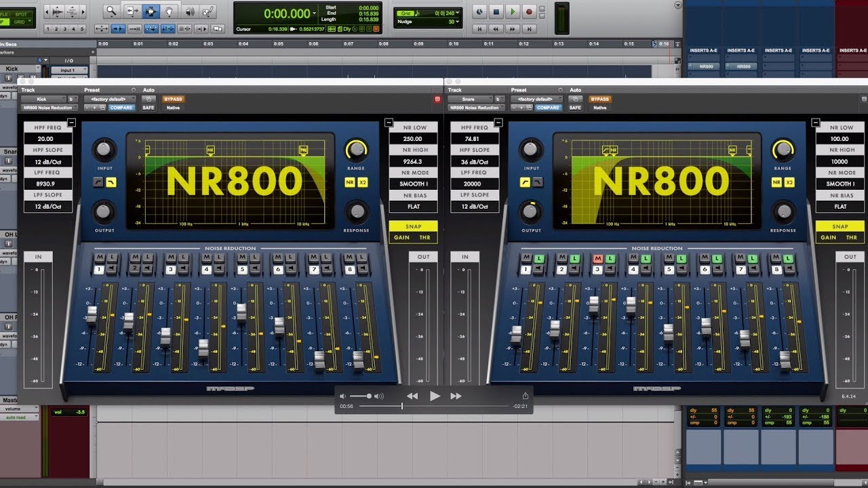
Task: Click the transport Stop button
Action: [496, 12]
